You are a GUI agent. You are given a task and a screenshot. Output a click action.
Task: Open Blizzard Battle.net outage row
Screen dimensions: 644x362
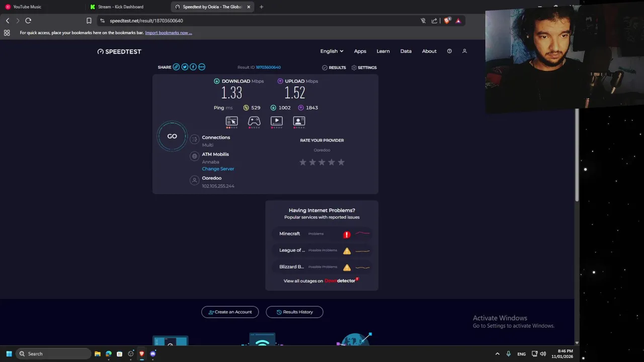322,267
